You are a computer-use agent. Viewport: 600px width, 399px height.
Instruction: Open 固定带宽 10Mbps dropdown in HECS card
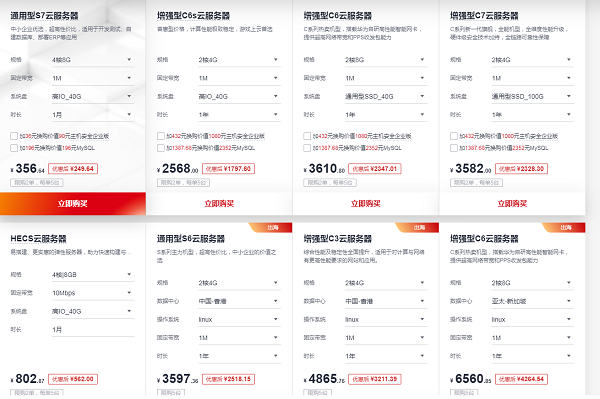[93, 293]
